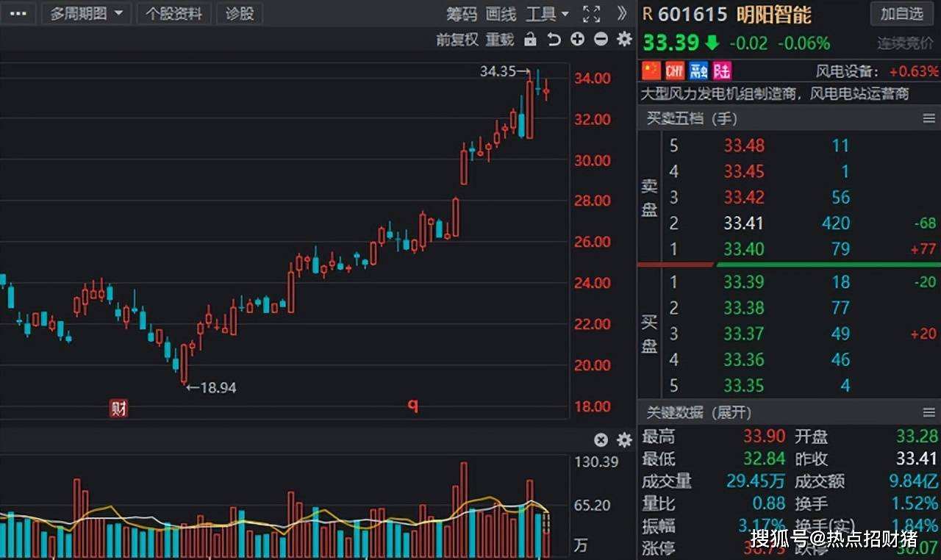Collapse side panel with double chevron
This screenshot has width=941, height=560.
pyautogui.click(x=622, y=14)
